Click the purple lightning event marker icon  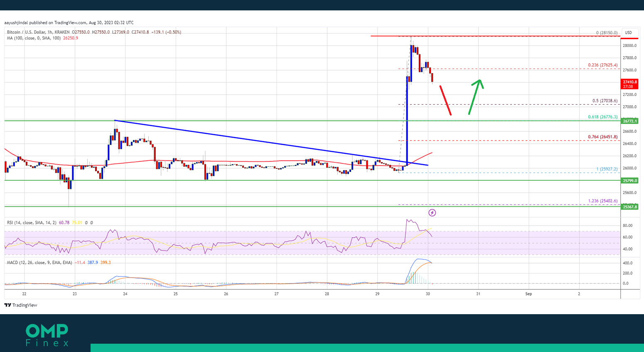[432, 213]
